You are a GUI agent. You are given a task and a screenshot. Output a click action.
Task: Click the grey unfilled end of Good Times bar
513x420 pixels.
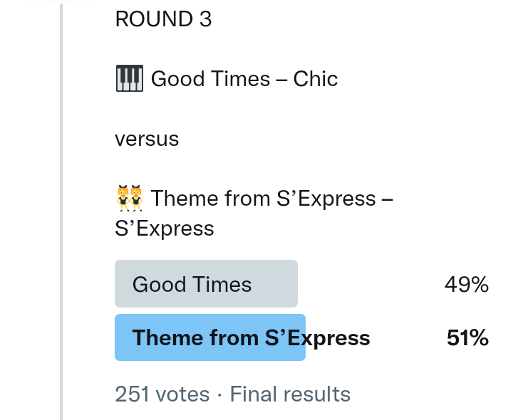point(285,284)
